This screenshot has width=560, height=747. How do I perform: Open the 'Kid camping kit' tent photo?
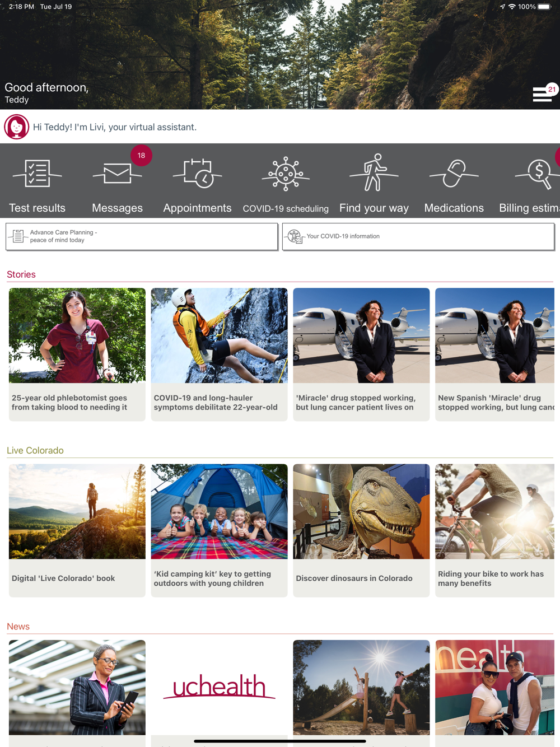[219, 511]
